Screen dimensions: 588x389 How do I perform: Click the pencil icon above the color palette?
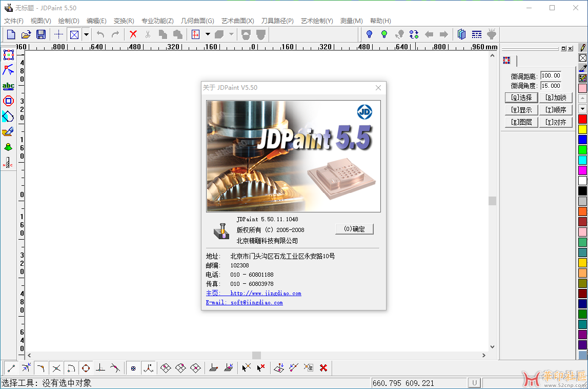point(582,48)
